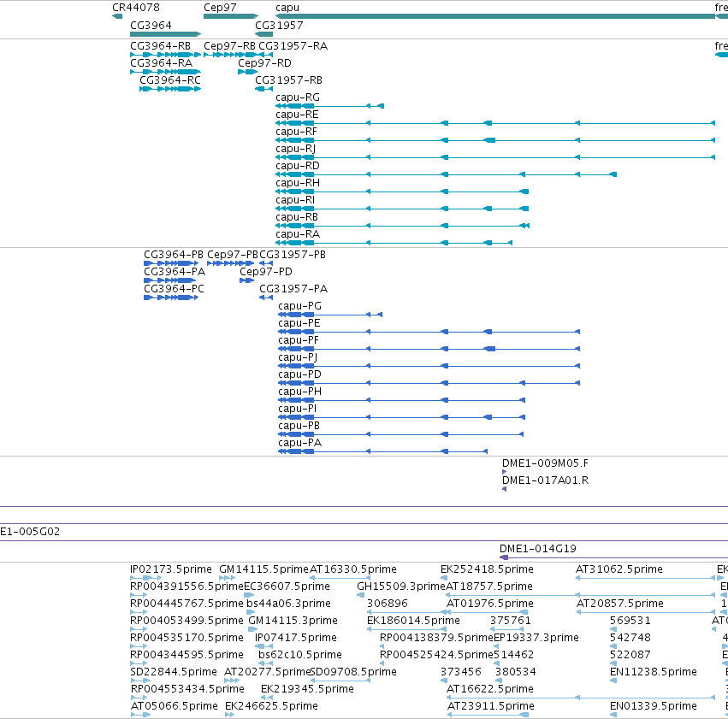Click the CG31957 gene label
This screenshot has height=719, width=728.
[279, 25]
